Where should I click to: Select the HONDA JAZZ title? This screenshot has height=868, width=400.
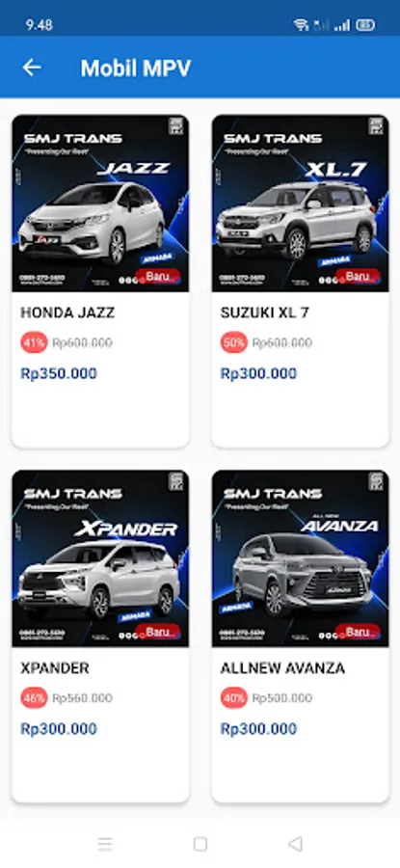pyautogui.click(x=67, y=312)
